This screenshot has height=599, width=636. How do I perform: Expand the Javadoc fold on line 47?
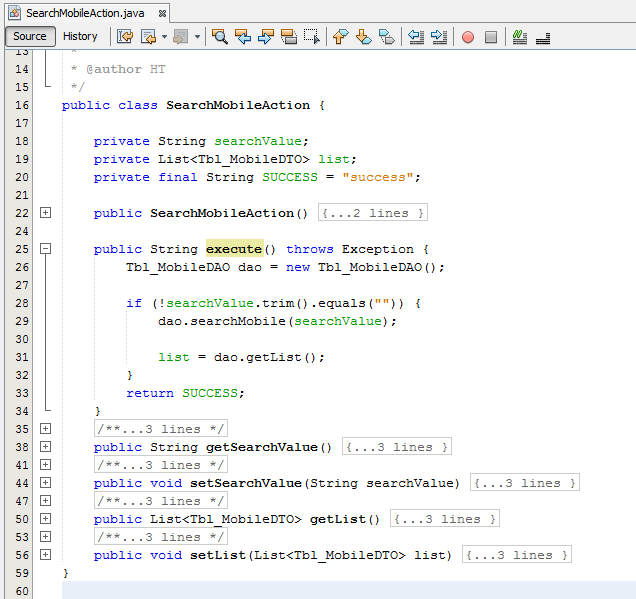45,500
